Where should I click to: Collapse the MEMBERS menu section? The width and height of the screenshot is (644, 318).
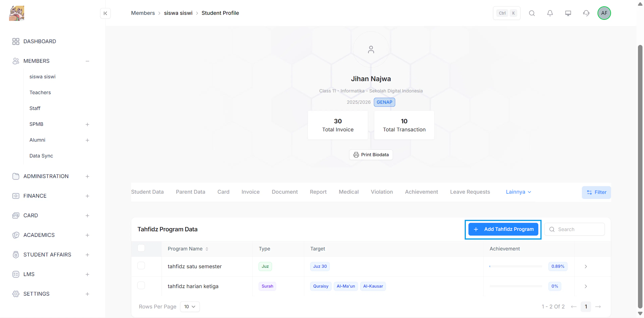coord(87,61)
